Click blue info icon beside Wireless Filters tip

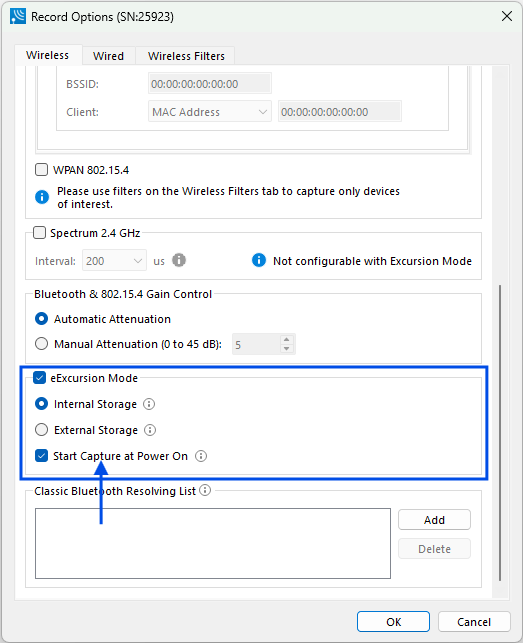pyautogui.click(x=42, y=197)
